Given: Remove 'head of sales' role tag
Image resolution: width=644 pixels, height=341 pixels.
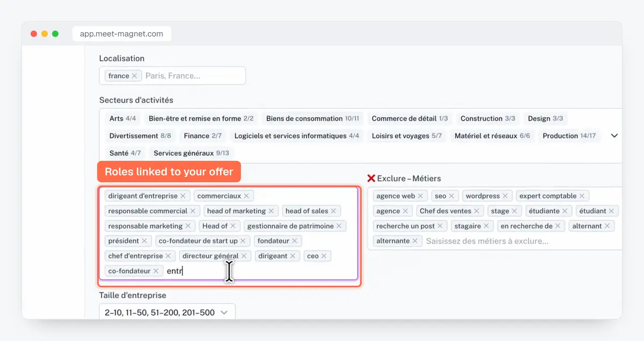Looking at the screenshot, I should [x=333, y=211].
